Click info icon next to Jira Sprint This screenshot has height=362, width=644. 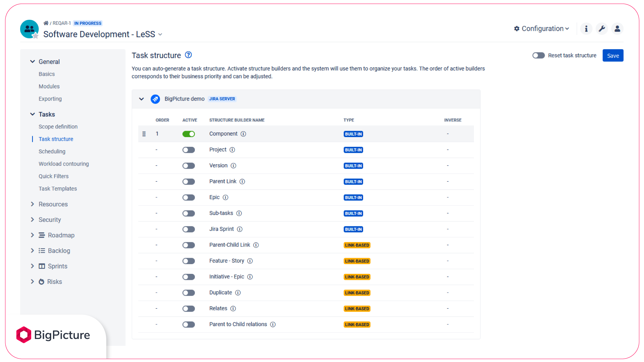(x=239, y=229)
